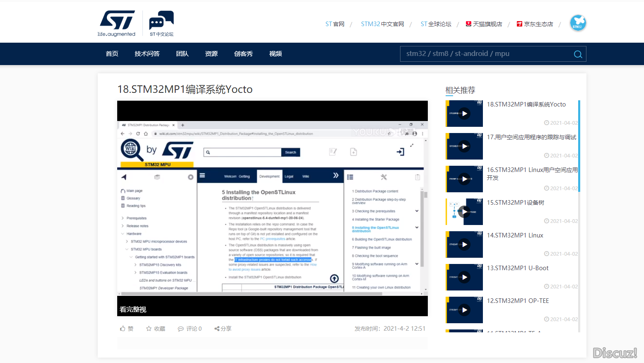Click the 发布时间 2021-4-2 12:51 text
Viewport: 644px width, 363px height.
(390, 329)
